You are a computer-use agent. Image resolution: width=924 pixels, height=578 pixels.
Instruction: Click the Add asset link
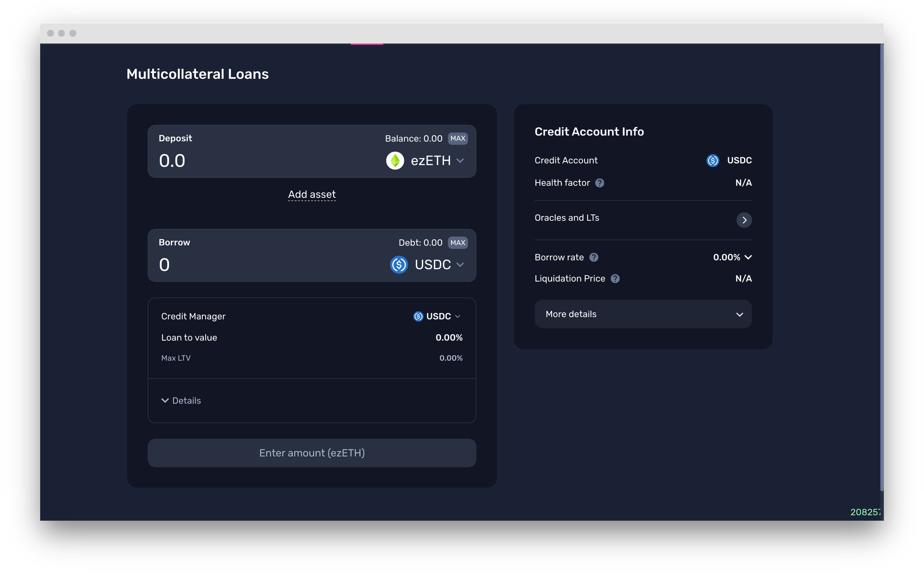(312, 194)
